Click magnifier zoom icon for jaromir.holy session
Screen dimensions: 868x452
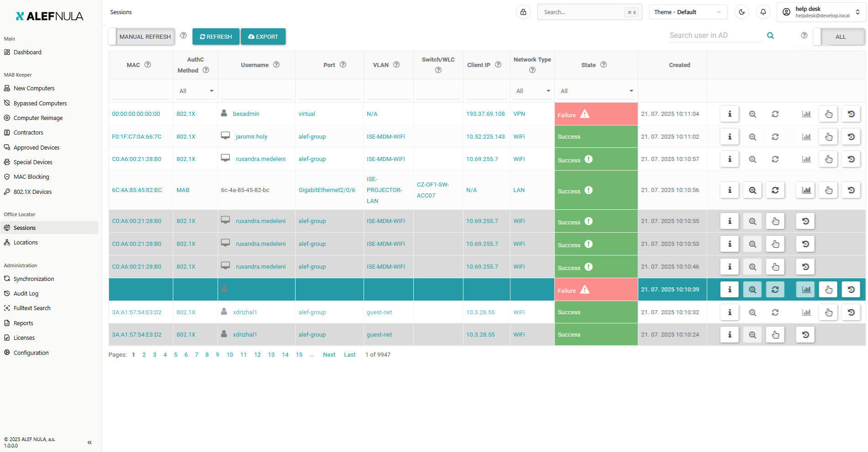(x=752, y=137)
